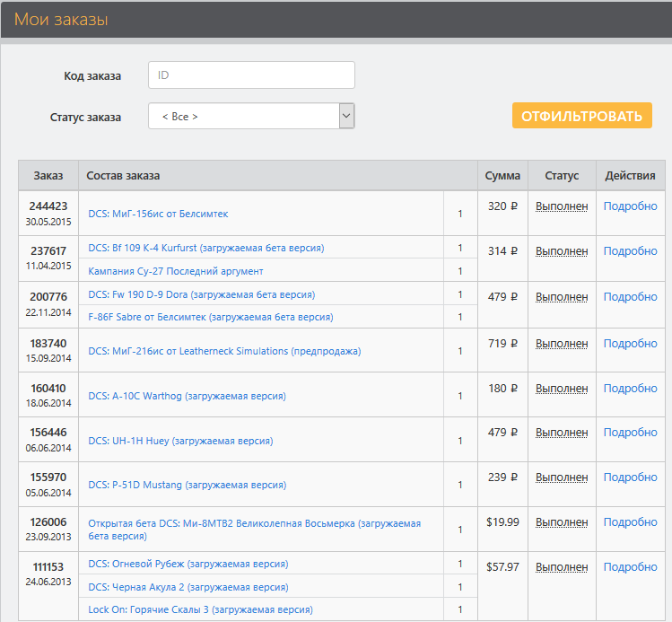Click the Сумма column header
672x622 pixels.
coord(502,175)
